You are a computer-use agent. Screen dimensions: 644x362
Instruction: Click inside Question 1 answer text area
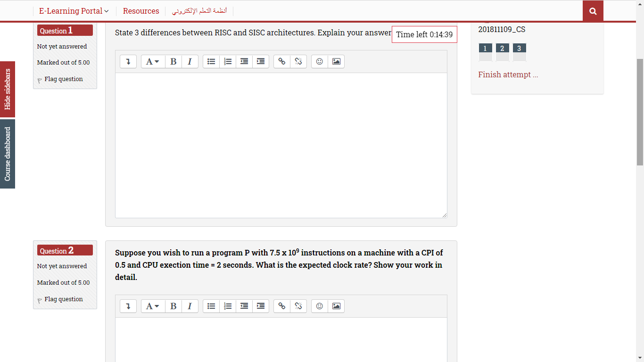(x=281, y=145)
